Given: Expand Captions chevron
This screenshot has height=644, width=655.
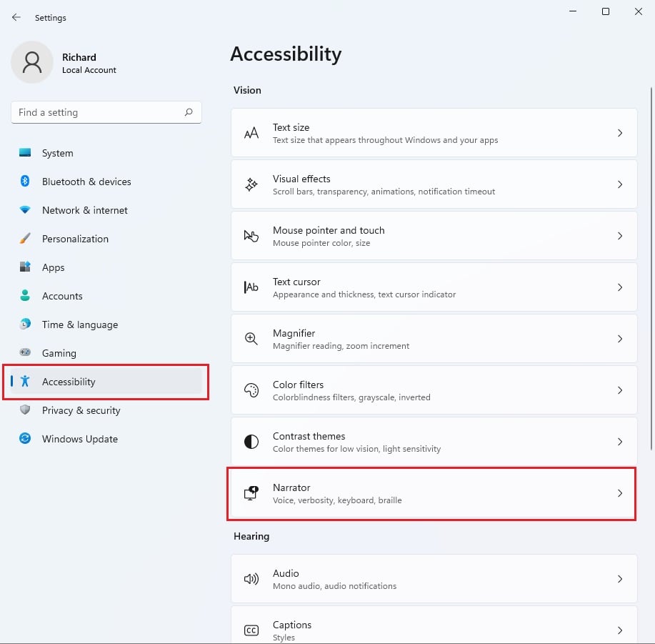Looking at the screenshot, I should pyautogui.click(x=620, y=630).
